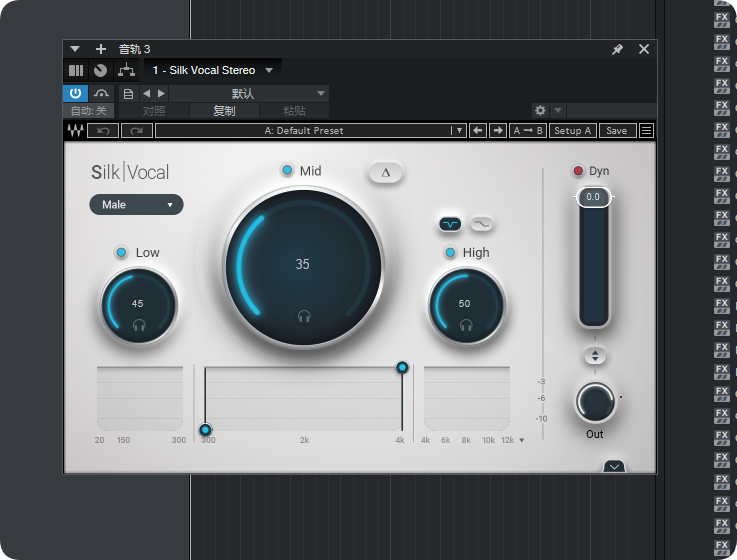
Task: Copy A to B settings
Action: tap(527, 130)
